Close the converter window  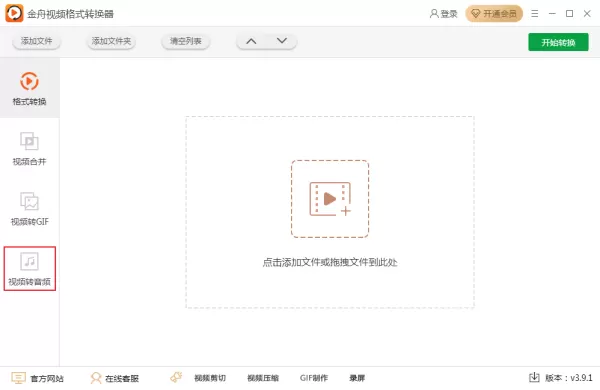click(587, 14)
